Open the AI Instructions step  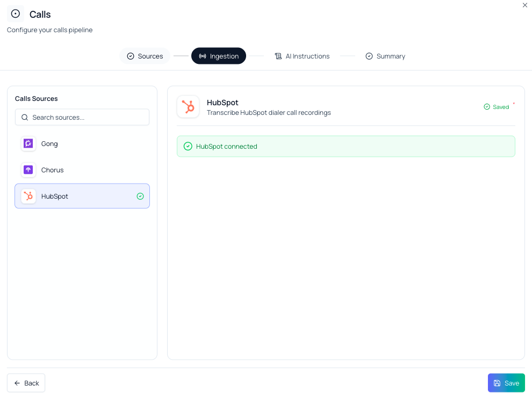pyautogui.click(x=302, y=56)
